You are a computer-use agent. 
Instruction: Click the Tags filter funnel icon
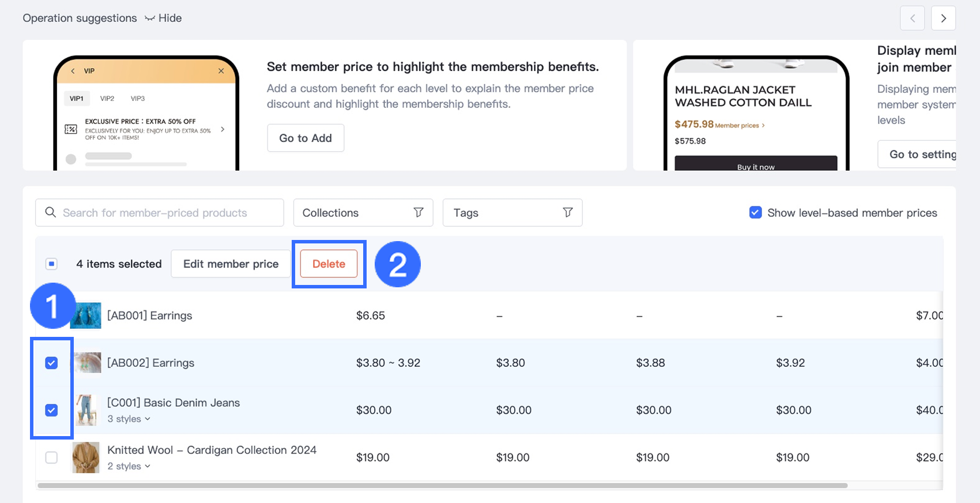point(568,212)
